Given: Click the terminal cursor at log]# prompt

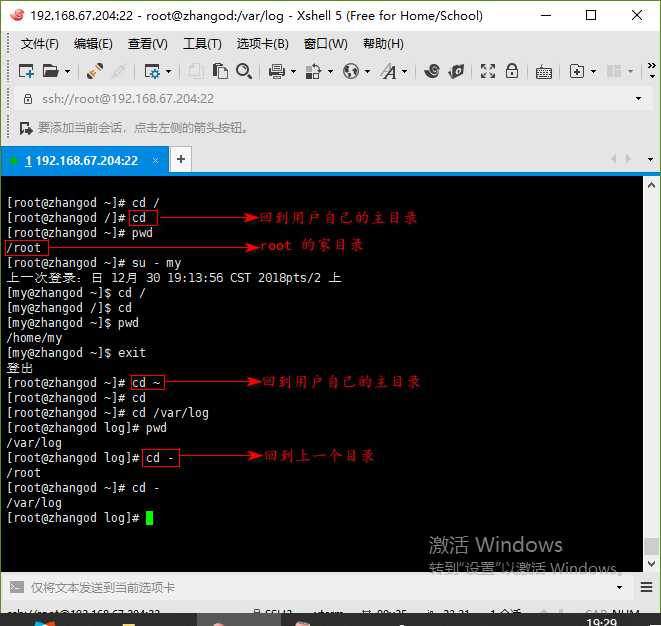Looking at the screenshot, I should click(x=149, y=518).
